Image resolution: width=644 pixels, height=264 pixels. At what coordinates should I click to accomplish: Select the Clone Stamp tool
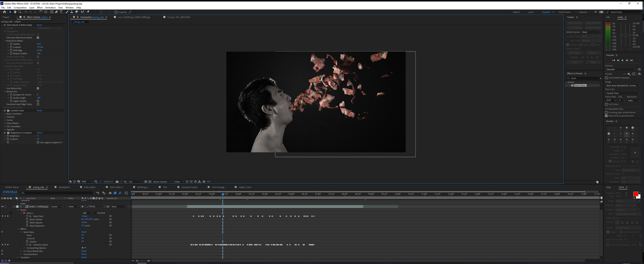point(72,12)
